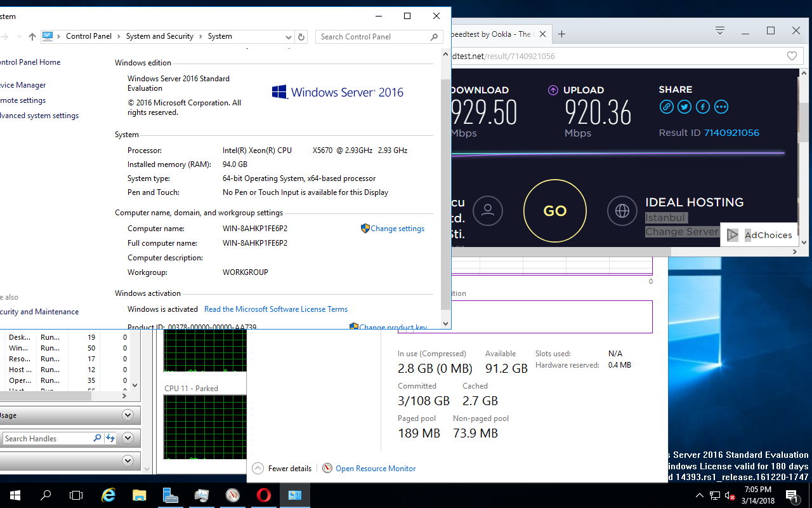The height and width of the screenshot is (508, 812).
Task: Open Device Manager from the left pane
Action: (23, 85)
